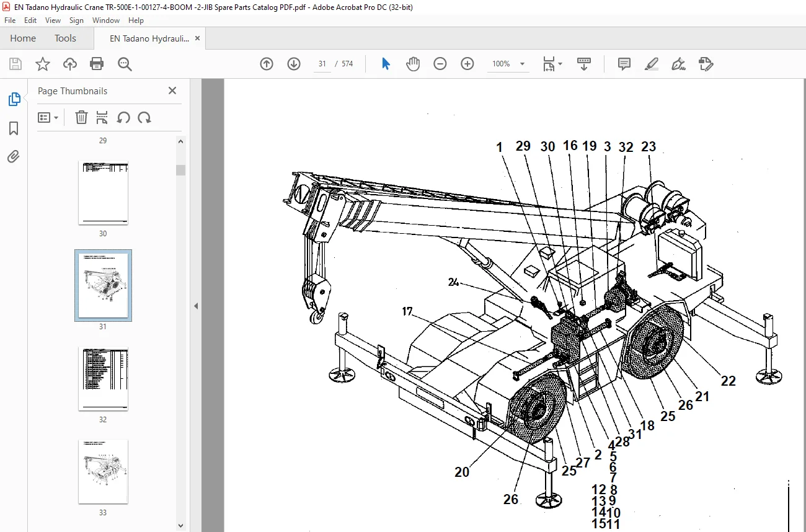806x532 pixels.
Task: Rotate the page counterclockwise
Action: point(123,117)
